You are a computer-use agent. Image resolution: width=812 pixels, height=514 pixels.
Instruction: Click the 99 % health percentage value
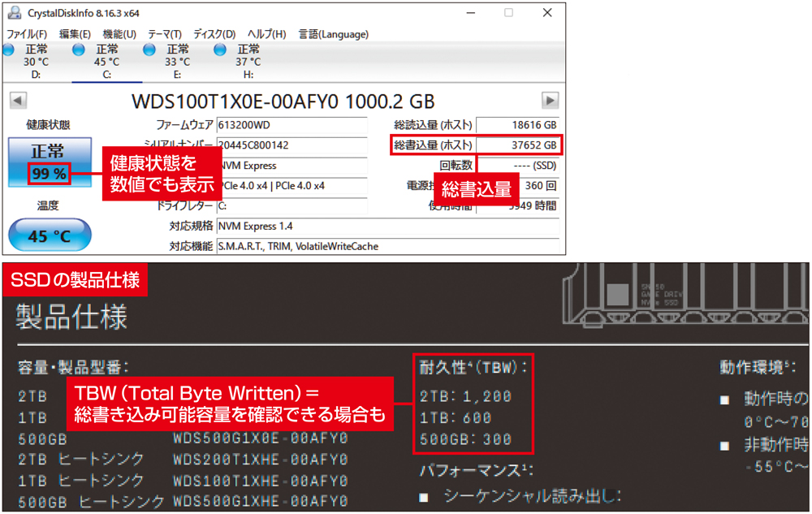[48, 173]
